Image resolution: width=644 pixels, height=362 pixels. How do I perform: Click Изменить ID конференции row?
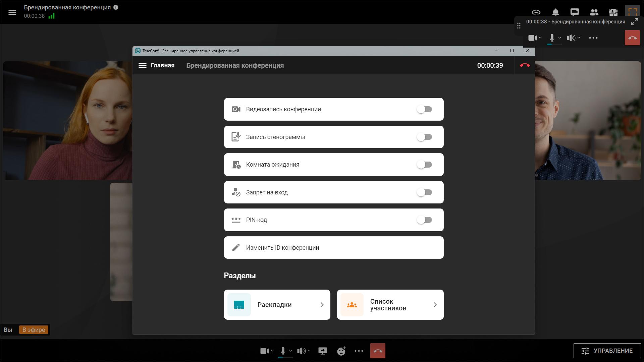333,248
